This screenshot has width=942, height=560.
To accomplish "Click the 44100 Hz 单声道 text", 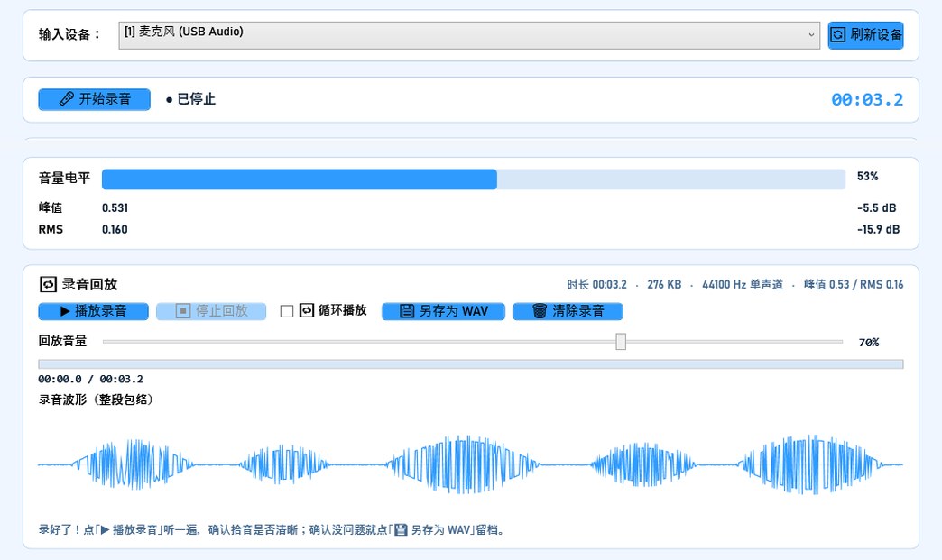I will 743,284.
